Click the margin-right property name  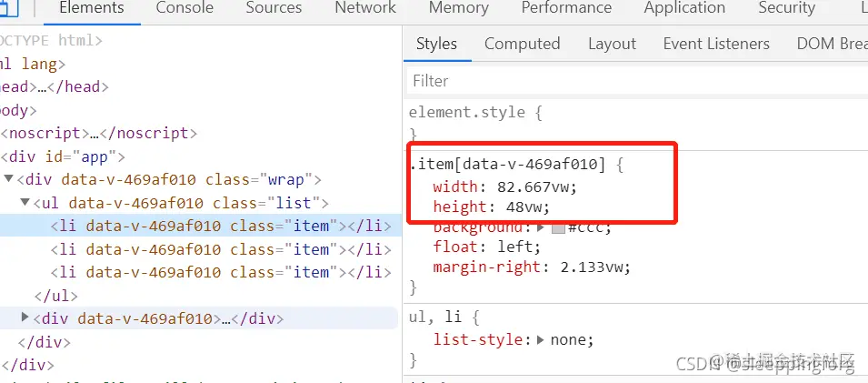pyautogui.click(x=486, y=267)
